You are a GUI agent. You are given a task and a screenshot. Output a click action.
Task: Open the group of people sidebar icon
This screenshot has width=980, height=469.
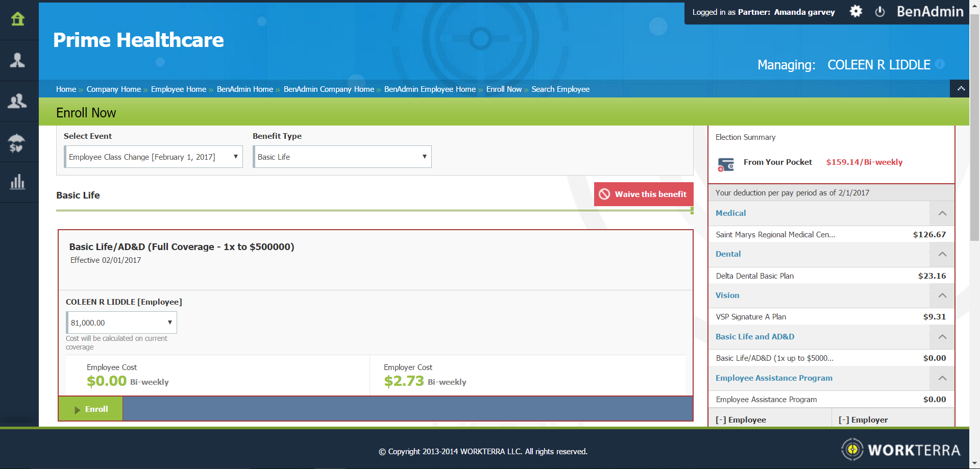pos(17,101)
